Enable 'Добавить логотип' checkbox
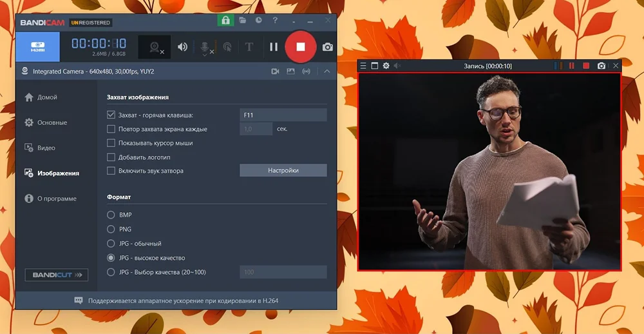This screenshot has width=644, height=334. [x=111, y=157]
